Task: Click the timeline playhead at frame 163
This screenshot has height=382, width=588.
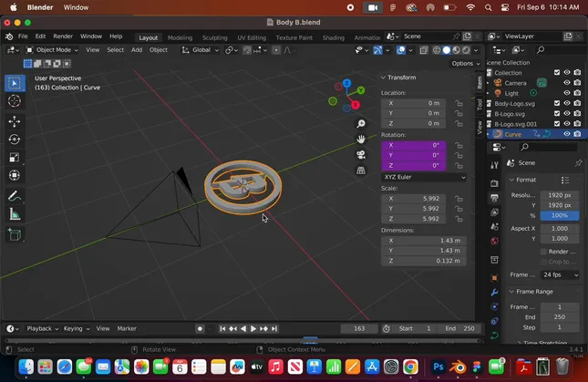Action: tap(310, 340)
